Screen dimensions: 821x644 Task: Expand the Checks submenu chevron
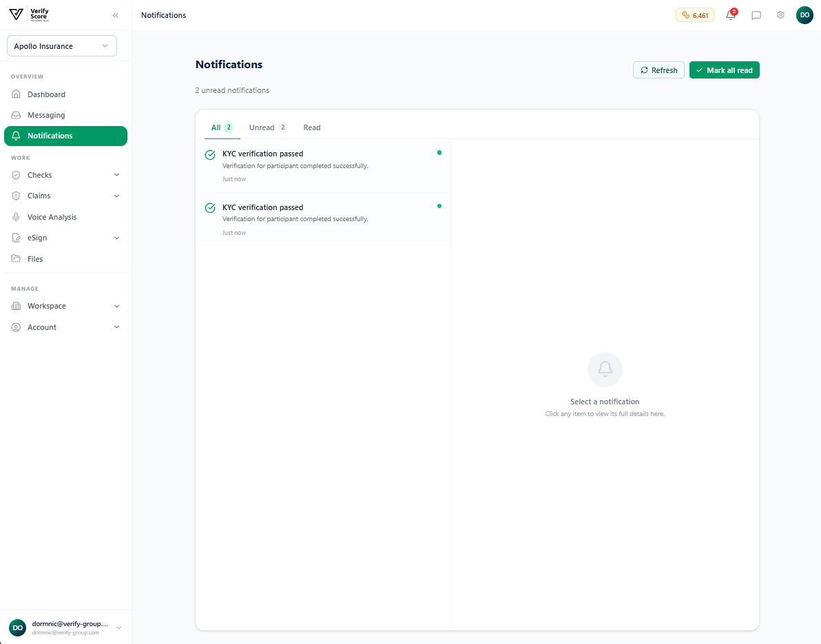tap(117, 175)
